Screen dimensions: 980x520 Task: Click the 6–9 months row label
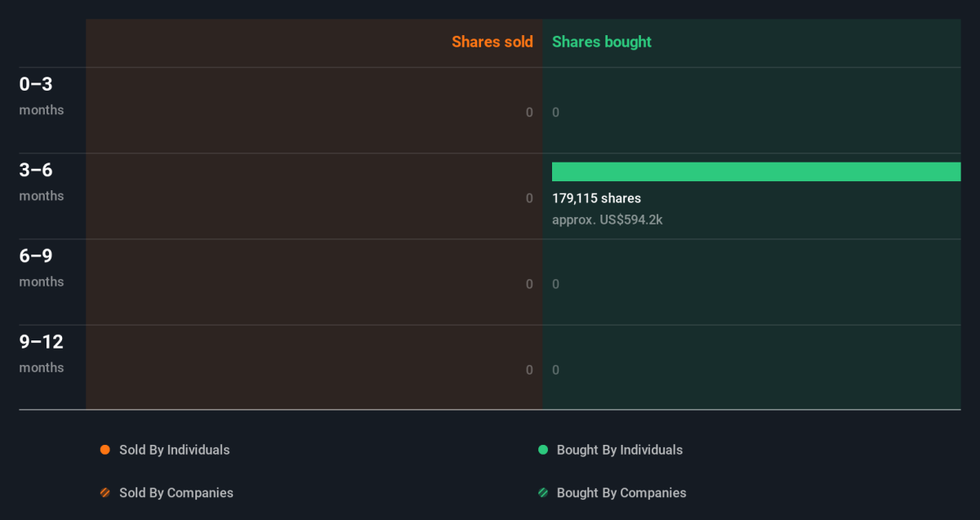42,267
